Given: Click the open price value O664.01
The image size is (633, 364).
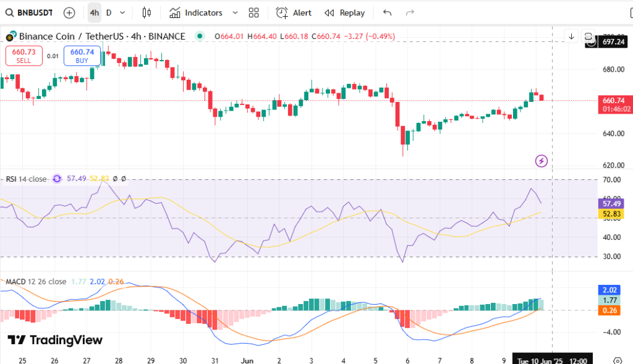Looking at the screenshot, I should coord(229,36).
